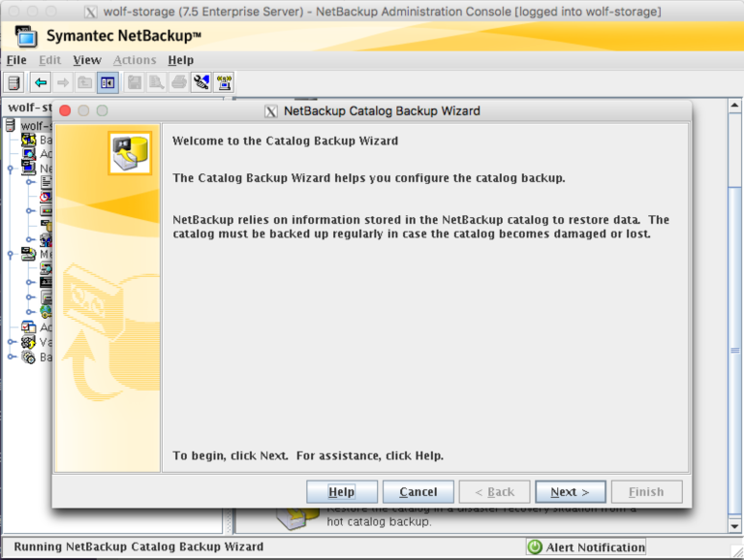Click the 'hot catalog backup.' text behind the wizard

coord(379,521)
